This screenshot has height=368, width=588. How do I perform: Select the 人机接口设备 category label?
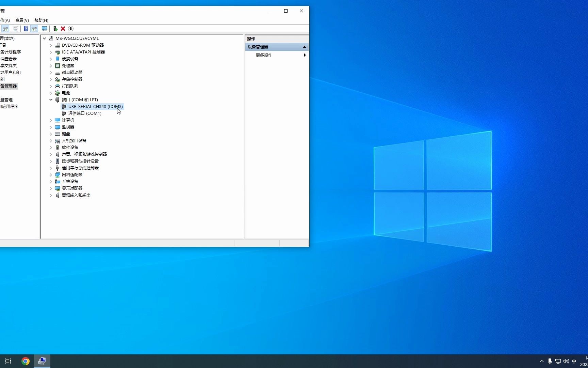(x=74, y=140)
